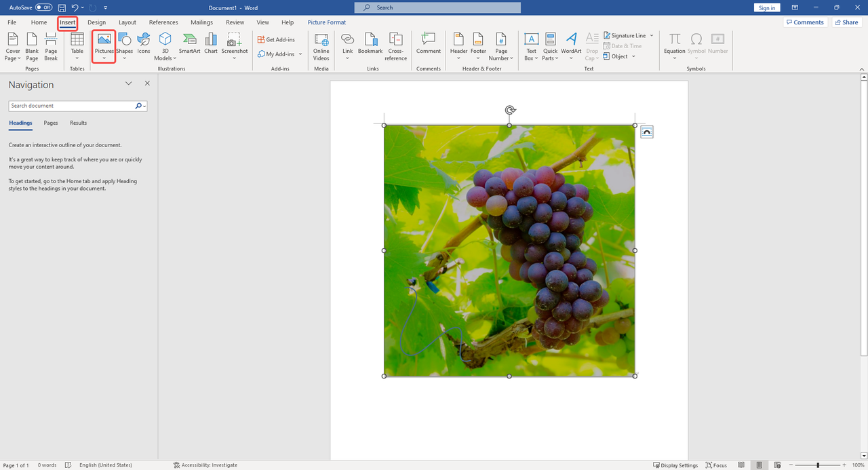Click the Share button
Viewport: 868px width, 470px height.
(846, 22)
